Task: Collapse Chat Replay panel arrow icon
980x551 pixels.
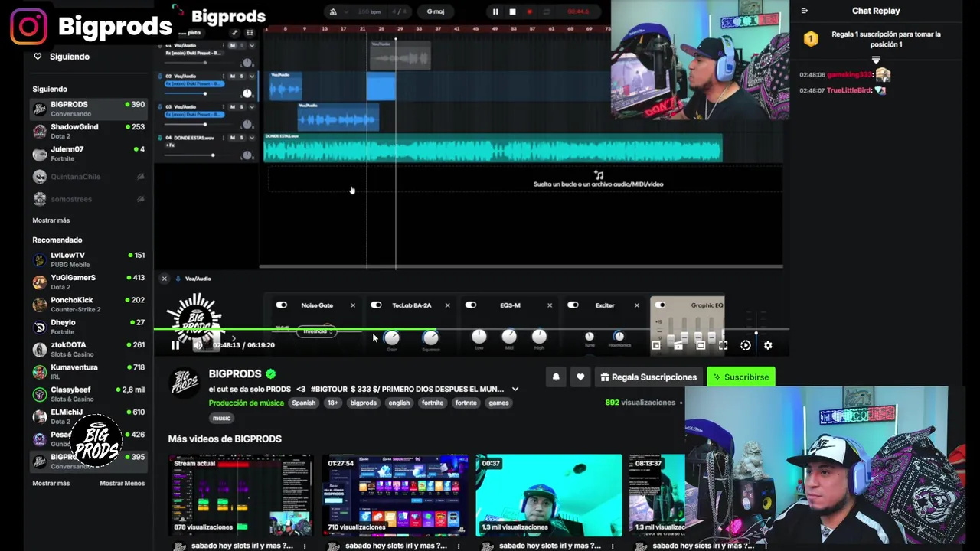Action: 805,11
